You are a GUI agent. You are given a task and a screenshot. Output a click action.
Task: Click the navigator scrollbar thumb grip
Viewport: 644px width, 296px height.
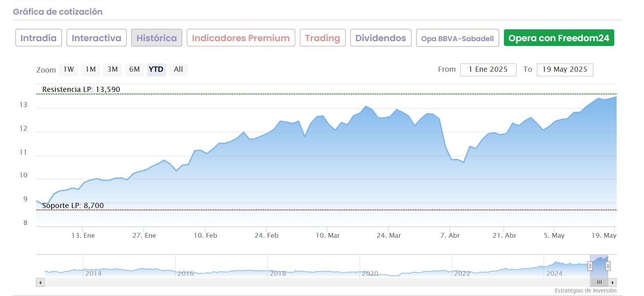point(599,283)
